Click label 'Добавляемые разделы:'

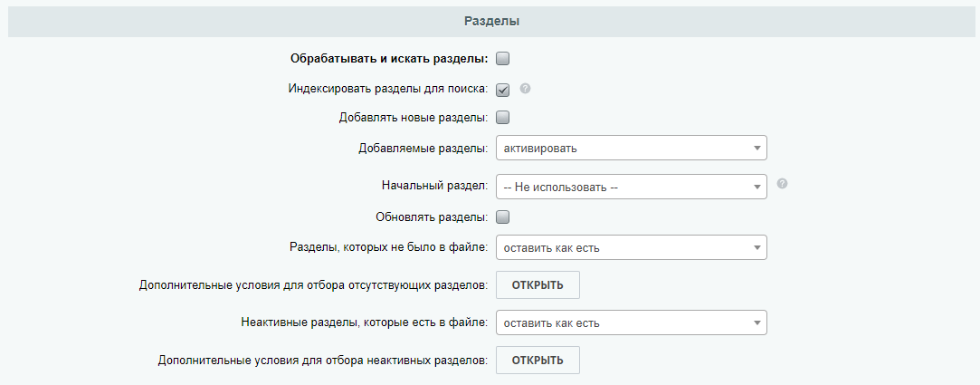pyautogui.click(x=423, y=149)
